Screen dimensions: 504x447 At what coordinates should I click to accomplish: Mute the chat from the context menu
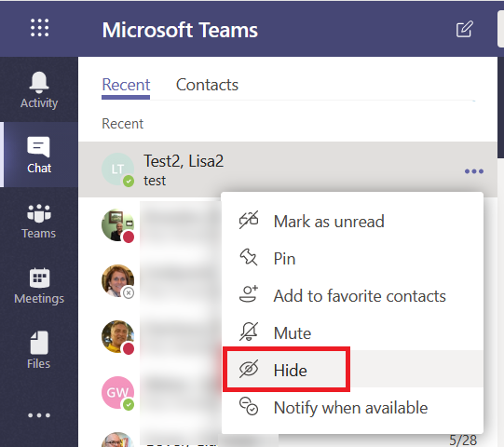pos(352,332)
